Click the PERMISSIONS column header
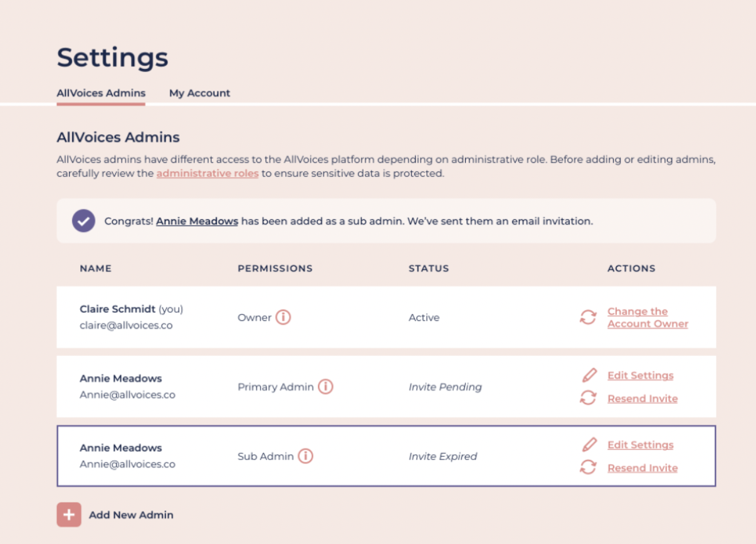 [275, 268]
